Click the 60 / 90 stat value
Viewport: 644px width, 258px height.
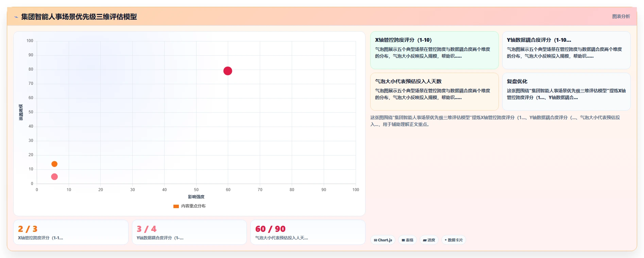270,229
